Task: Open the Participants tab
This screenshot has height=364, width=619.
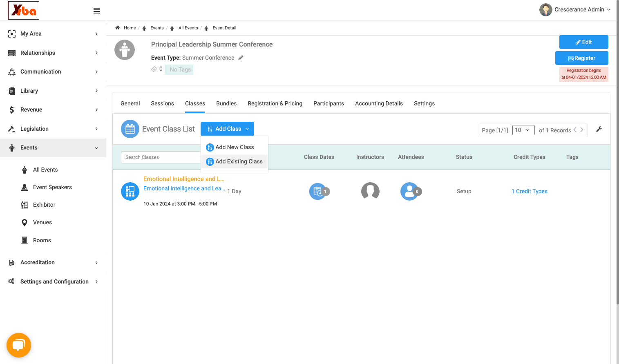Action: pyautogui.click(x=328, y=103)
